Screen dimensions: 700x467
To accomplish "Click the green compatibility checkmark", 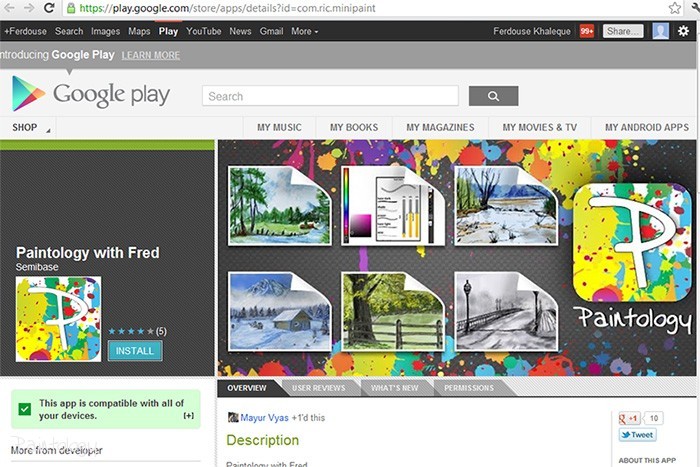I will coord(25,409).
